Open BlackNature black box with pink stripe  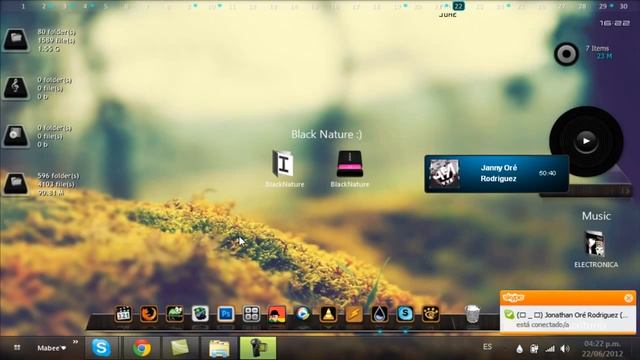[x=350, y=163]
